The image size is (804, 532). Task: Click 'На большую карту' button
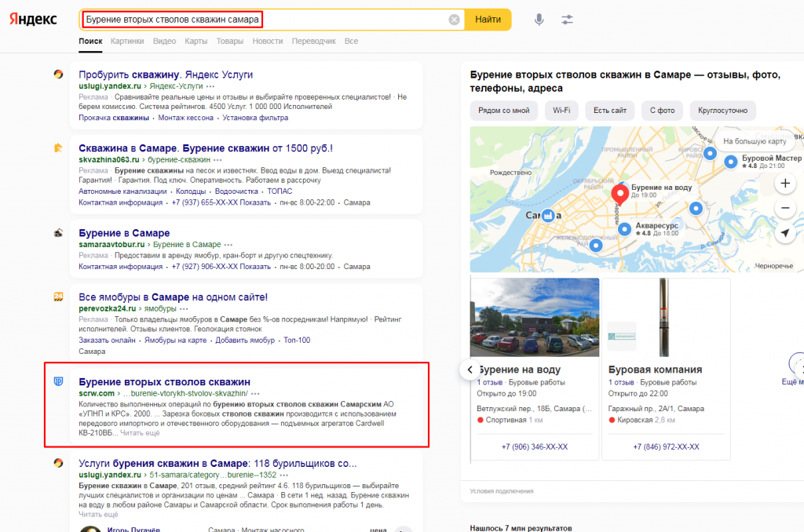754,141
